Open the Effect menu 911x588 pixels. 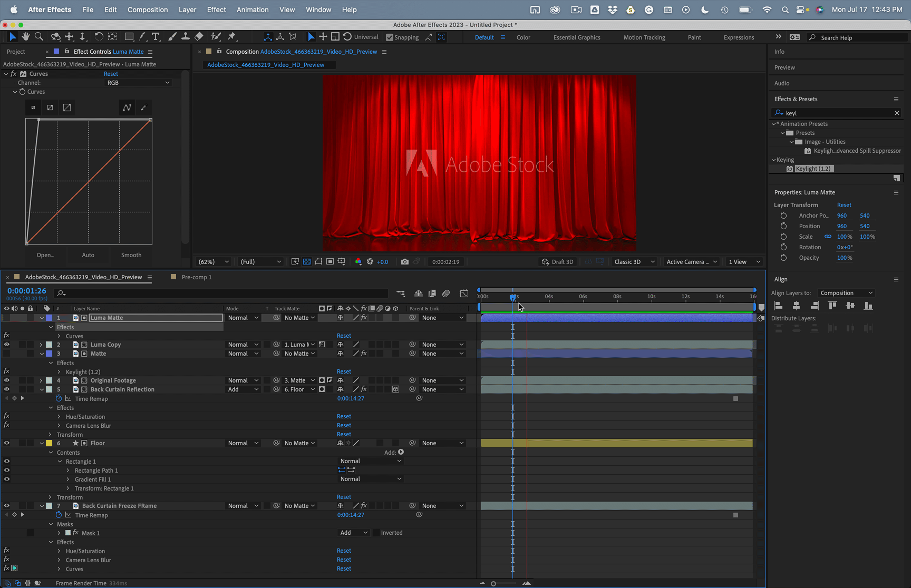click(x=216, y=9)
